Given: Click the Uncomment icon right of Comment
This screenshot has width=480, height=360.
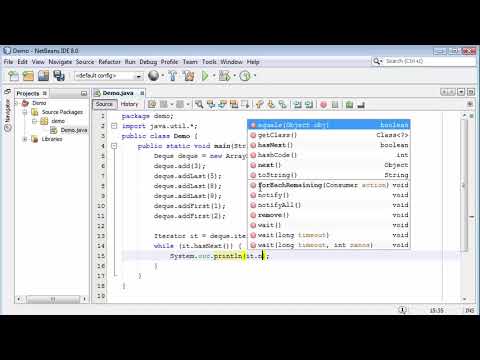Looking at the screenshot, I should coord(361,105).
